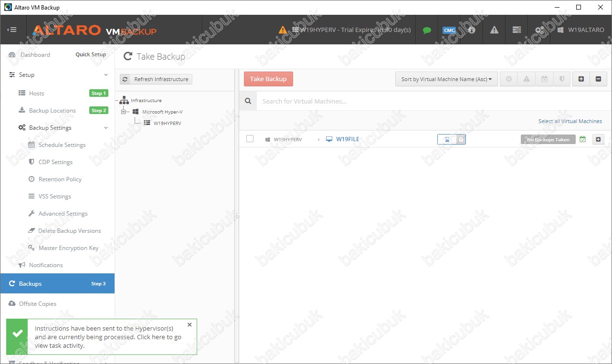Viewport: 612px width, 364px height.
Task: Select Infrastructure root tree node
Action: 146,100
